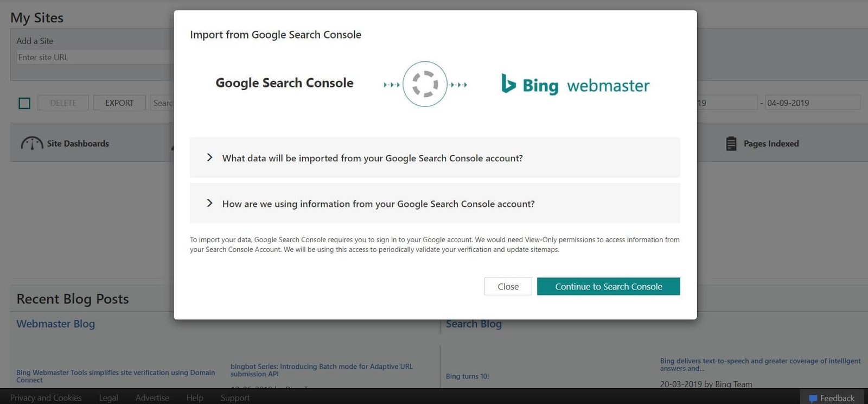
Task: Open Feedback via the flag icon bottom right
Action: 813,398
